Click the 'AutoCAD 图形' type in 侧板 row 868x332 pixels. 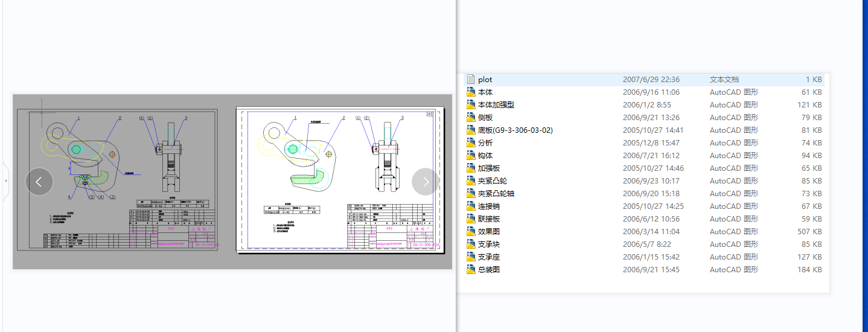tap(734, 118)
